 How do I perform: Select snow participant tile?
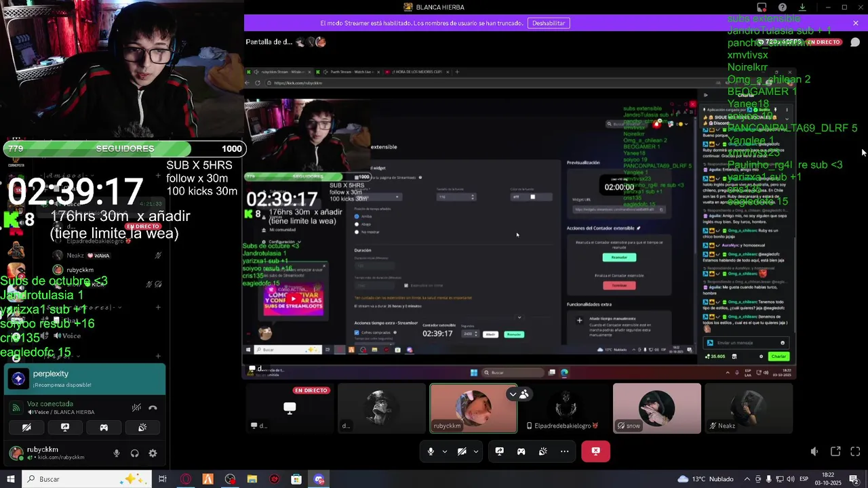tap(657, 409)
